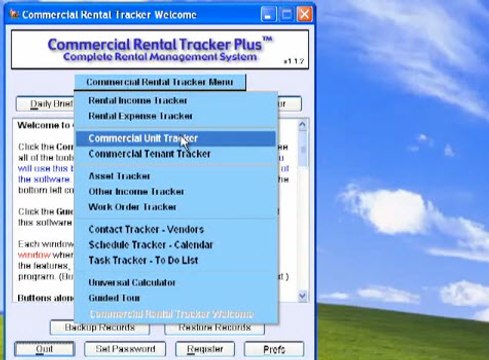Viewport: 489px width, 360px height.
Task: Open Schedule Tracker - Calendar menu item
Action: pyautogui.click(x=176, y=245)
